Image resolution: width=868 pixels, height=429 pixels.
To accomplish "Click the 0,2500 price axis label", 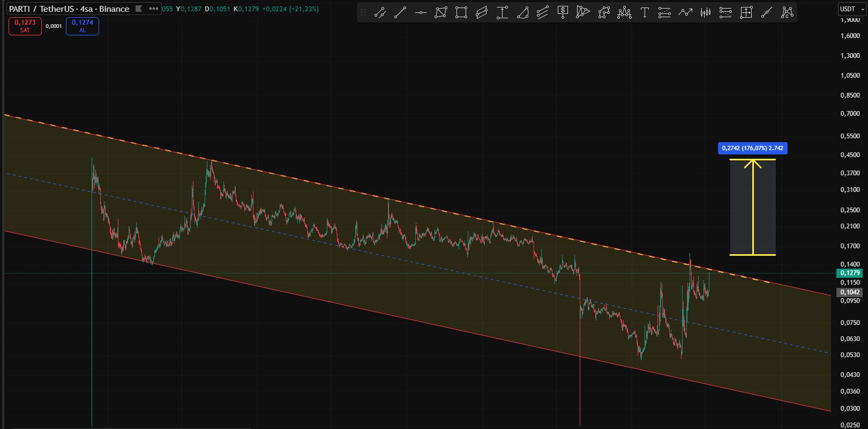I will (x=850, y=210).
